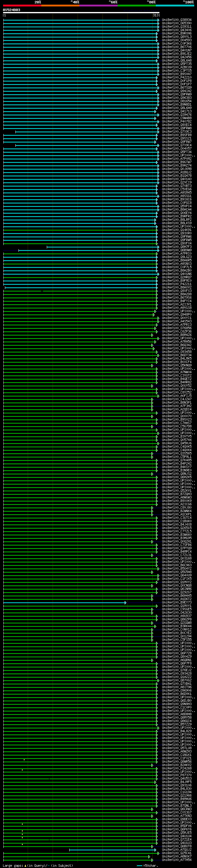Select label UniRef100_Q6B9W9
Viewport: 197px width, 868px height.
177,250
